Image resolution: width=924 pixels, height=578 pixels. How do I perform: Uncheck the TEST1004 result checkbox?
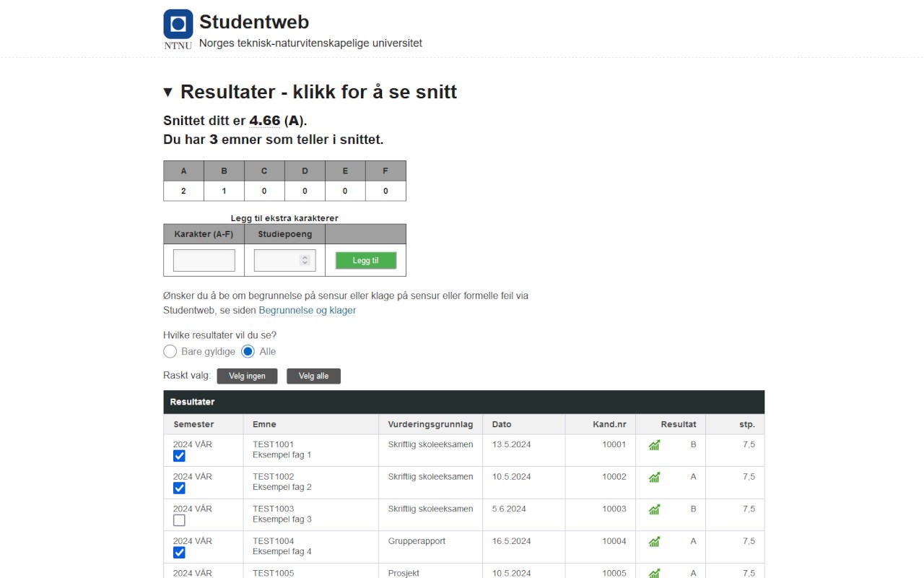click(179, 552)
